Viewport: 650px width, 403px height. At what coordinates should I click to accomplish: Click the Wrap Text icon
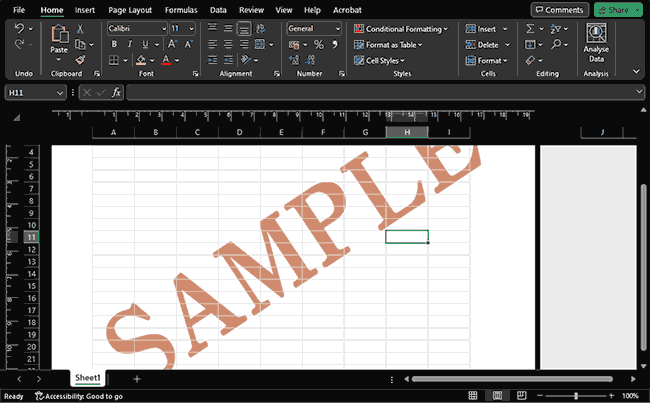260,28
